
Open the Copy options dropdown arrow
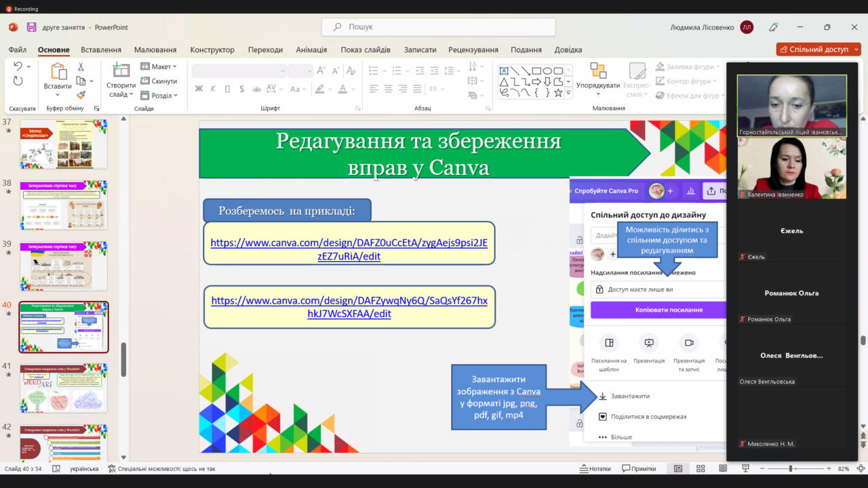pos(92,81)
